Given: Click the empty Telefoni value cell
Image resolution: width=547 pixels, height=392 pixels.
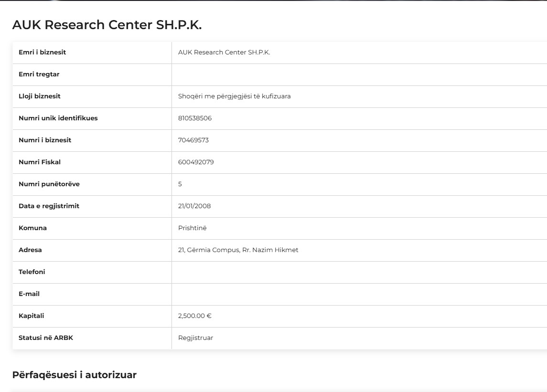Looking at the screenshot, I should (359, 272).
